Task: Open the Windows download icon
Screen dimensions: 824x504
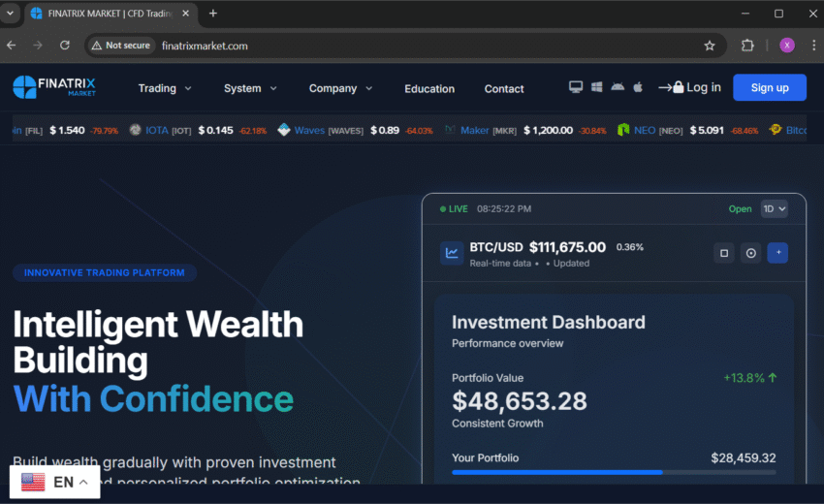Action: (596, 86)
